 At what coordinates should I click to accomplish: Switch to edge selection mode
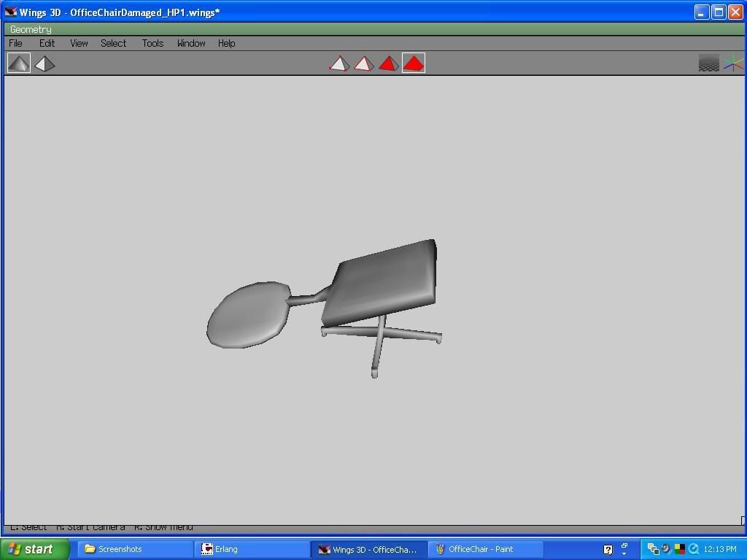coord(363,63)
